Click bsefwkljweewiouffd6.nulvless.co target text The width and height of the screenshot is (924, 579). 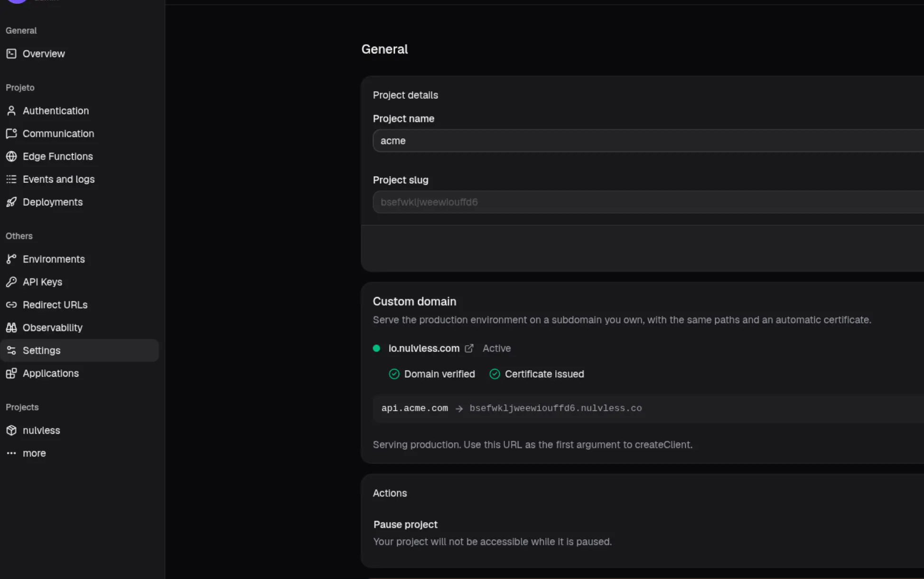point(556,408)
